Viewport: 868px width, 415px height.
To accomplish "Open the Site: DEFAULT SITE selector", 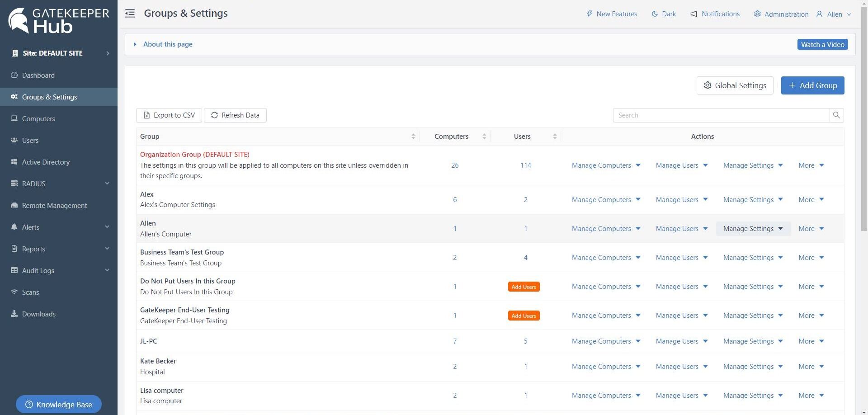I will 59,53.
